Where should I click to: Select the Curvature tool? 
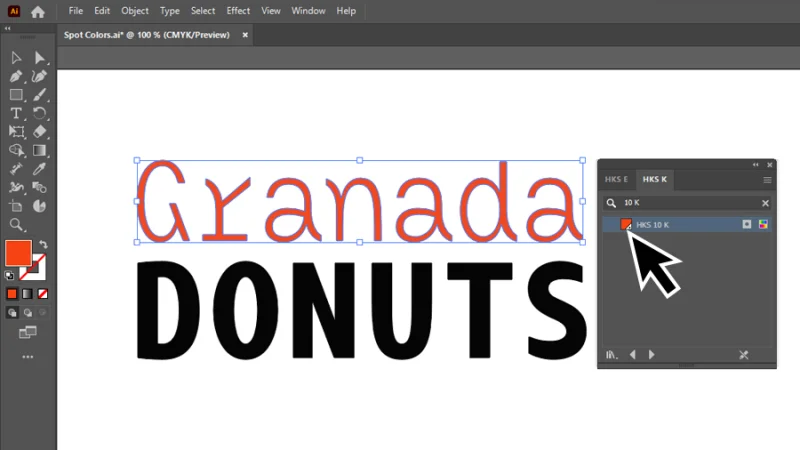39,77
